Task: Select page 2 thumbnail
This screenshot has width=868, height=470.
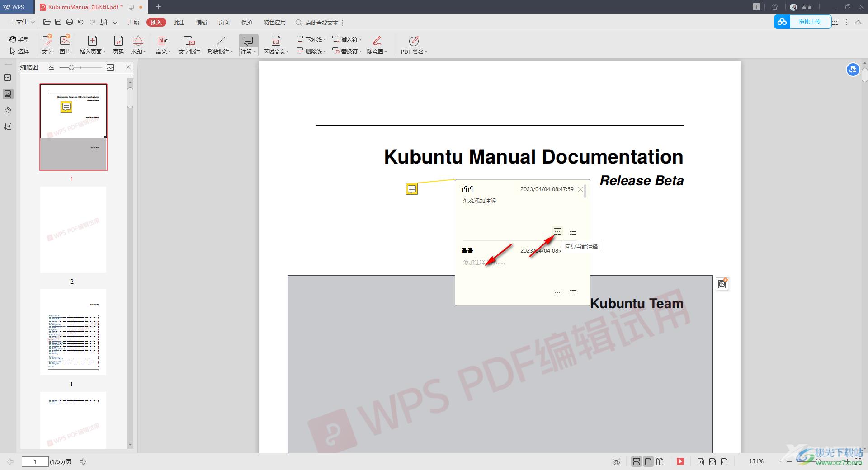Action: [73, 230]
